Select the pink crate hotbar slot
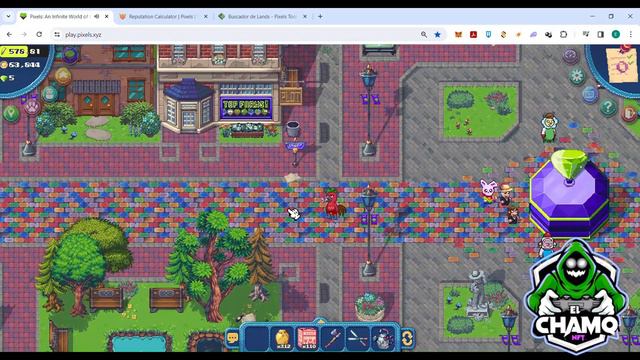The width and height of the screenshot is (640, 360). 308,338
